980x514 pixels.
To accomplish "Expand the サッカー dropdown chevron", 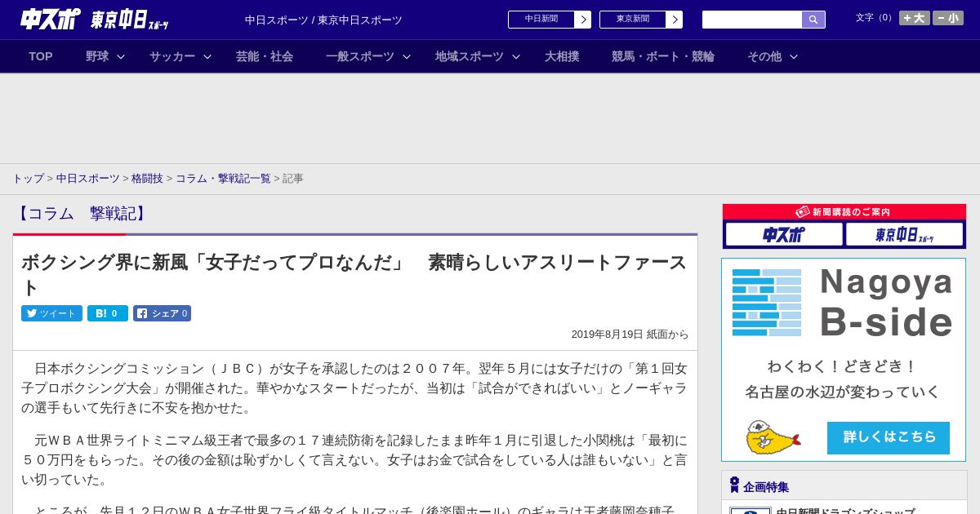I will (207, 56).
